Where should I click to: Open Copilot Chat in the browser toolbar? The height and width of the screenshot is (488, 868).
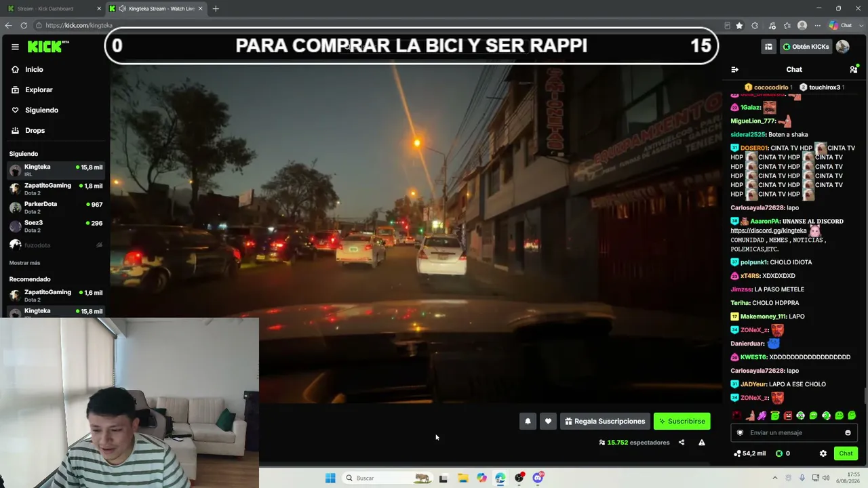click(x=841, y=25)
